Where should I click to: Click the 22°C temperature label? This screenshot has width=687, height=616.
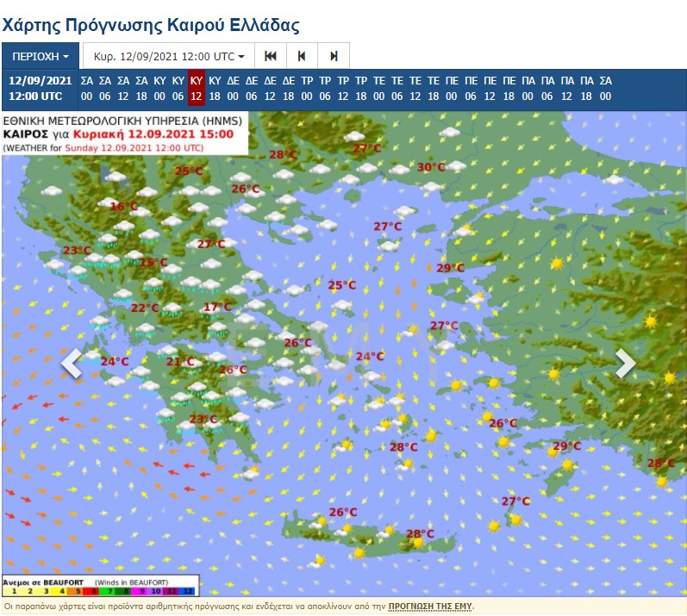point(145,308)
